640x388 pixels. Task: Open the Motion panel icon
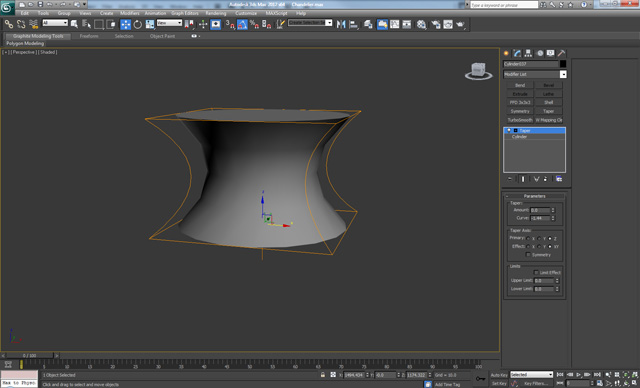pyautogui.click(x=540, y=53)
